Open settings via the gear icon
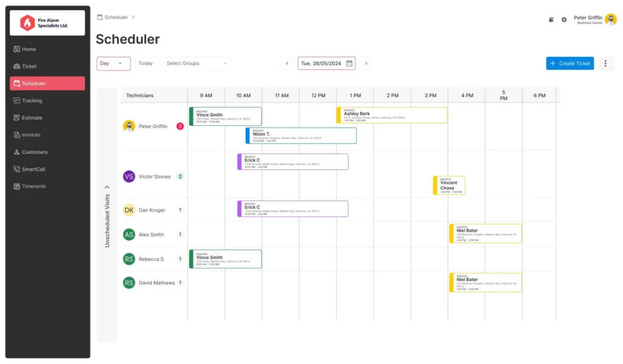The height and width of the screenshot is (364, 623). coord(564,19)
